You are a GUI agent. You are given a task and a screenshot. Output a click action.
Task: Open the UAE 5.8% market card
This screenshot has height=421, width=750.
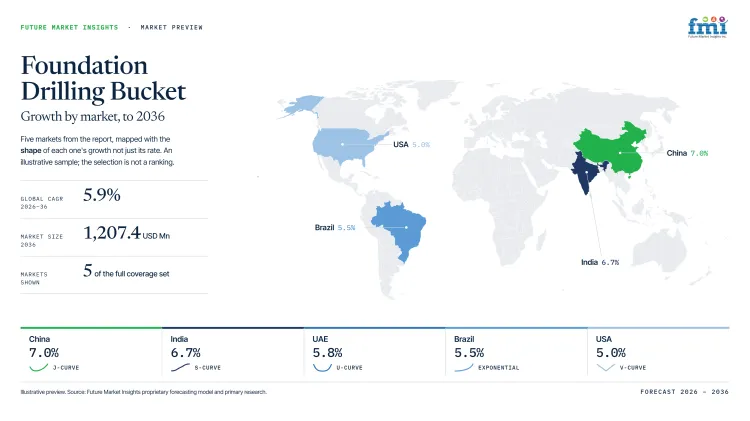point(375,353)
